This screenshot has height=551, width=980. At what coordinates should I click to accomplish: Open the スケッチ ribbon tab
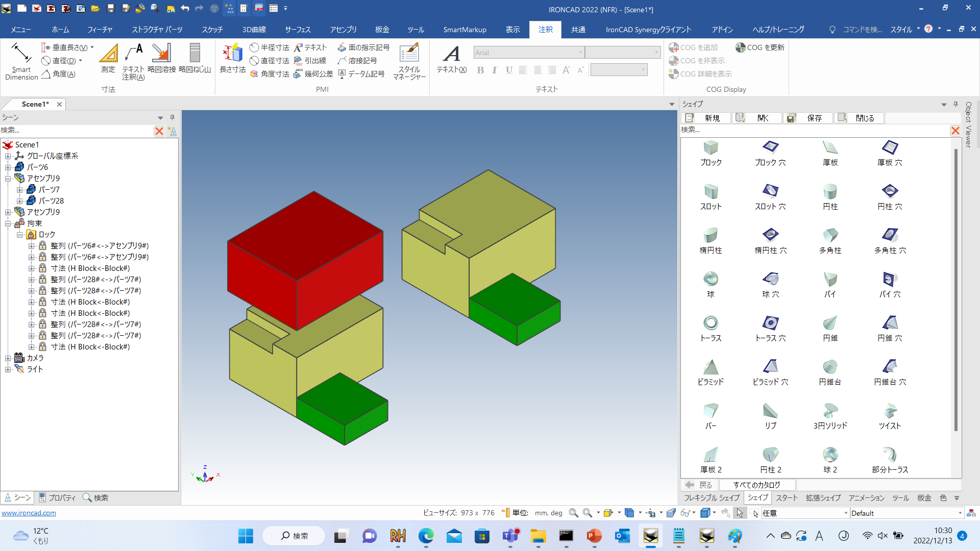click(x=212, y=30)
